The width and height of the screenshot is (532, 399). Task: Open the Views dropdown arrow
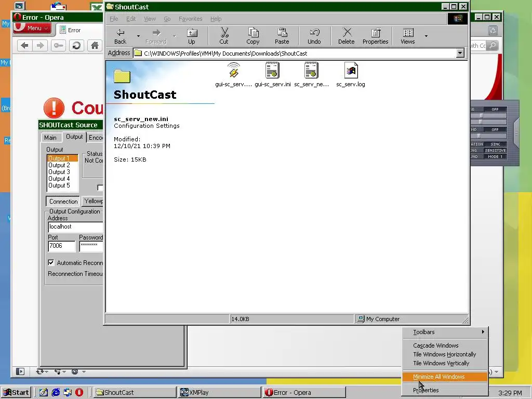pyautogui.click(x=426, y=36)
